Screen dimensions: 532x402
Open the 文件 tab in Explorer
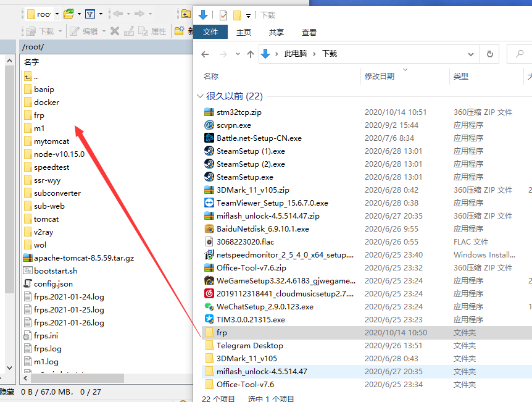(210, 32)
